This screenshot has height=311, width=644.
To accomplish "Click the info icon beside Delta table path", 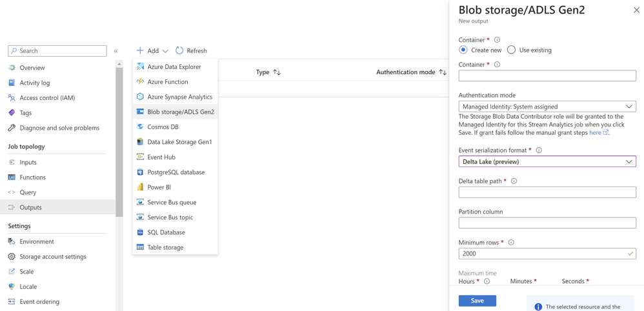I will tap(514, 181).
